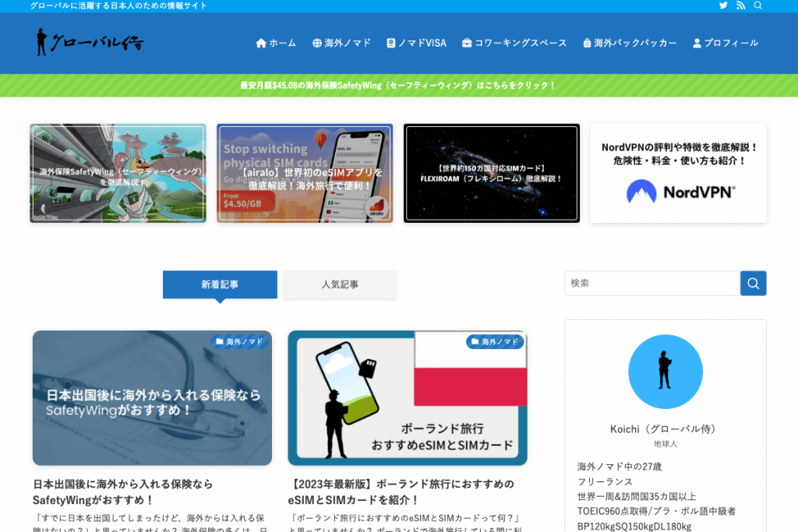This screenshot has height=532, width=798.
Task: Click the Twitter icon in top bar
Action: (723, 5)
